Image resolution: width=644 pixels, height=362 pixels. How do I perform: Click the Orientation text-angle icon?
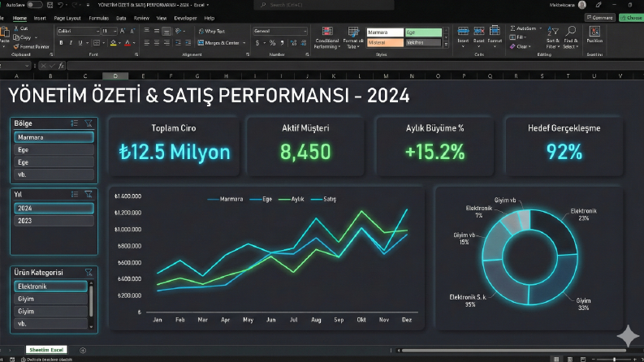(x=178, y=31)
